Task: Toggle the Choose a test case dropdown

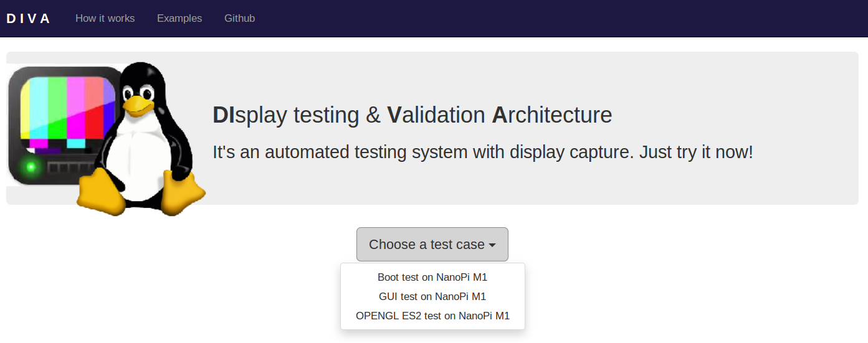Action: point(427,245)
